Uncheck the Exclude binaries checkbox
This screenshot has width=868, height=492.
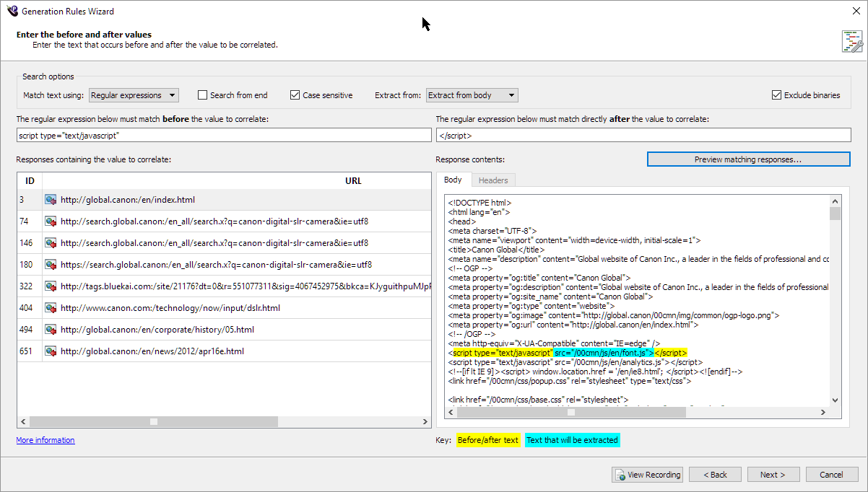tap(777, 95)
